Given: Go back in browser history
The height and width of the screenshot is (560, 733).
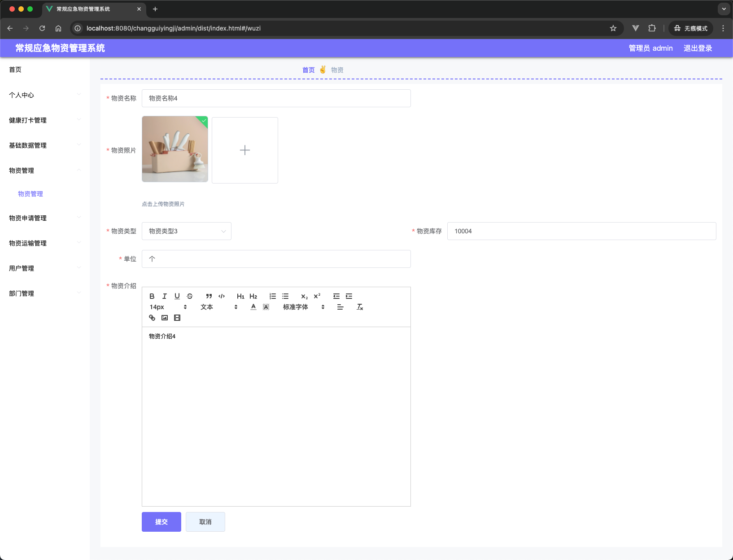Looking at the screenshot, I should tap(10, 28).
